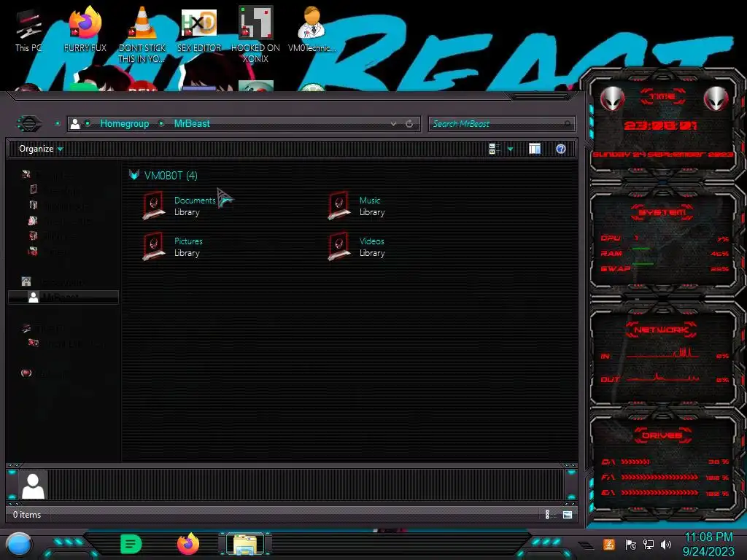Open the HxD SEX EDITOR shortcut
747x560 pixels.
199,29
